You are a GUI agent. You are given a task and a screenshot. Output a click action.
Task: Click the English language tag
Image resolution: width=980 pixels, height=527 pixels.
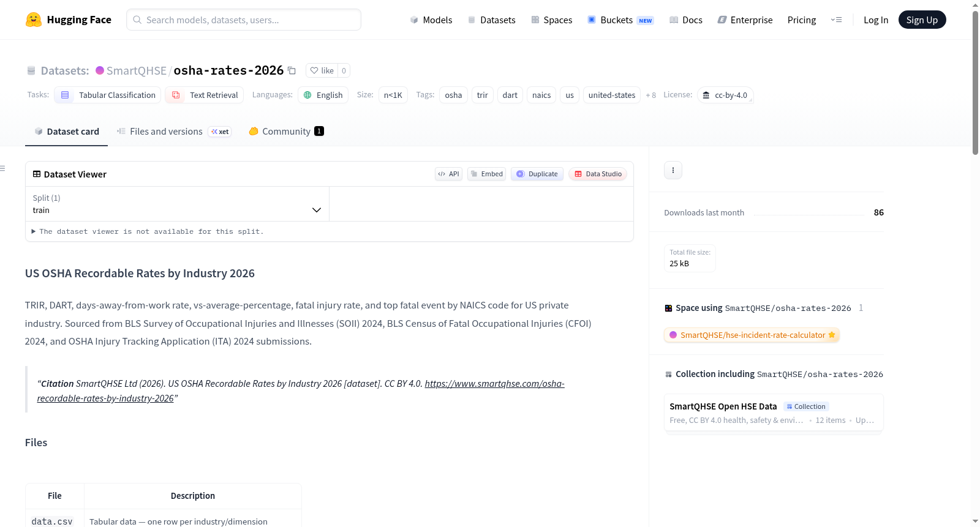click(x=323, y=95)
